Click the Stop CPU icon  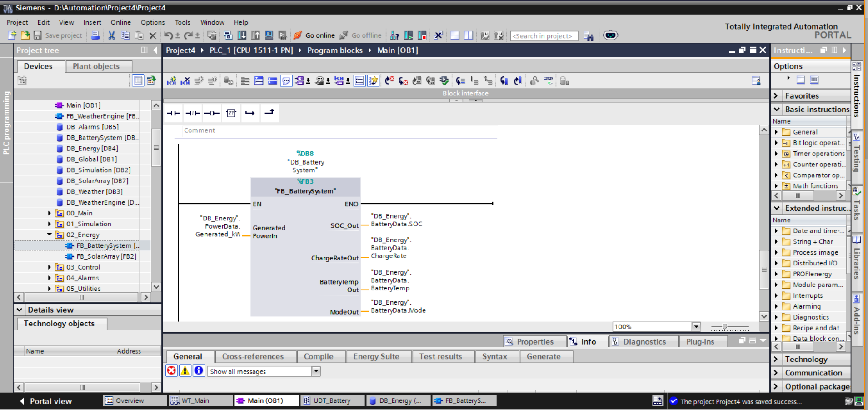422,35
